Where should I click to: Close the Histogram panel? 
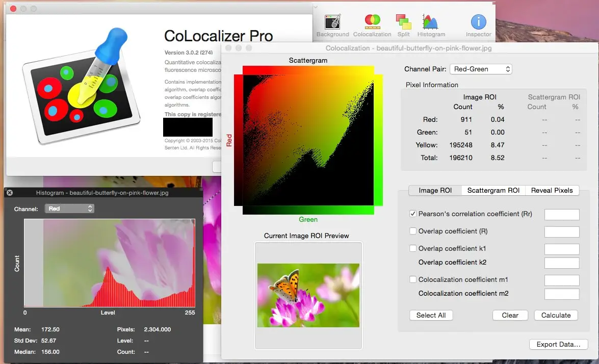tap(10, 193)
